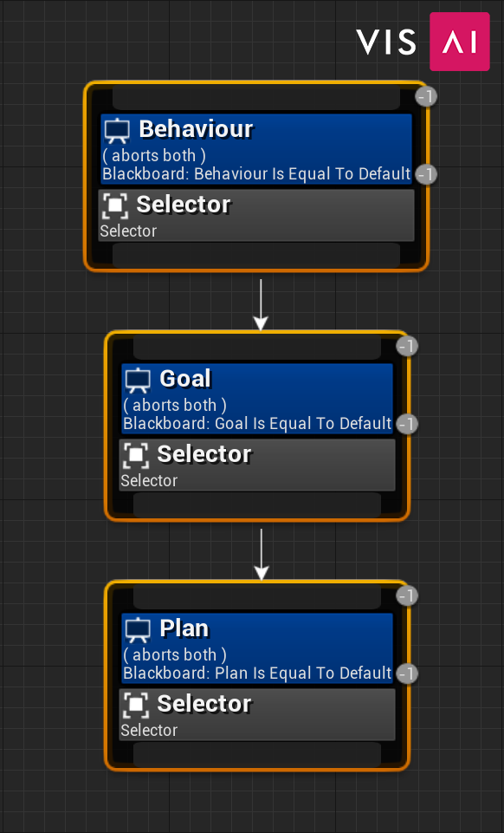The width and height of the screenshot is (504, 833).
Task: Click the Plan blackboard decorator icon
Action: 138,630
